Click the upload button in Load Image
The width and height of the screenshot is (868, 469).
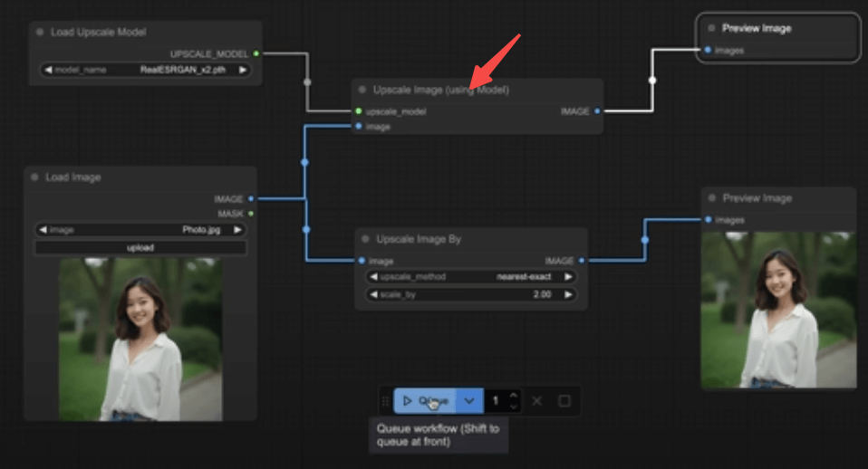140,247
